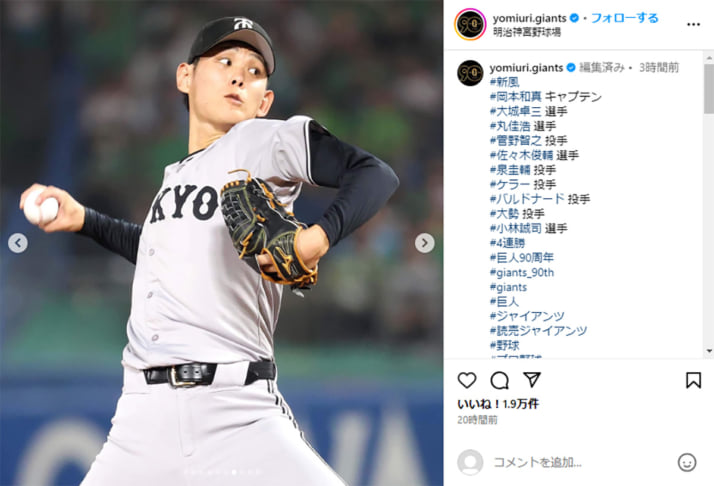Open the #読売ジャイアンツ hashtag
714x486 pixels.
538,331
